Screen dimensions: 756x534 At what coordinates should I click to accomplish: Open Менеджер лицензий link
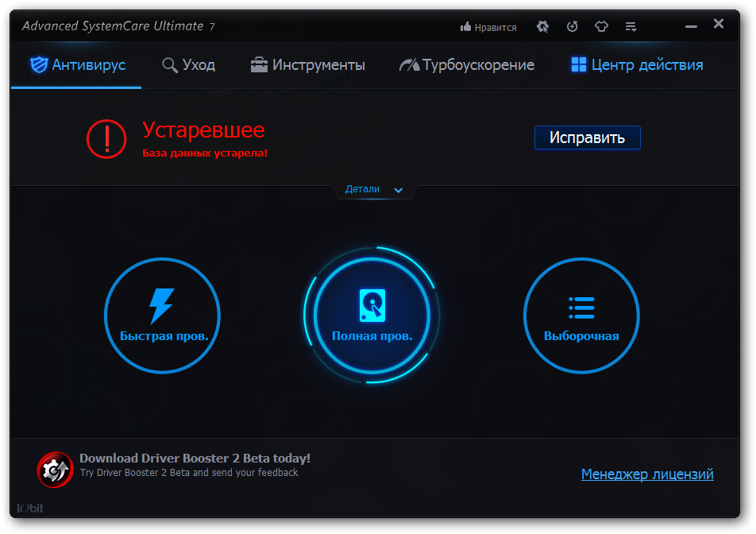tap(647, 474)
